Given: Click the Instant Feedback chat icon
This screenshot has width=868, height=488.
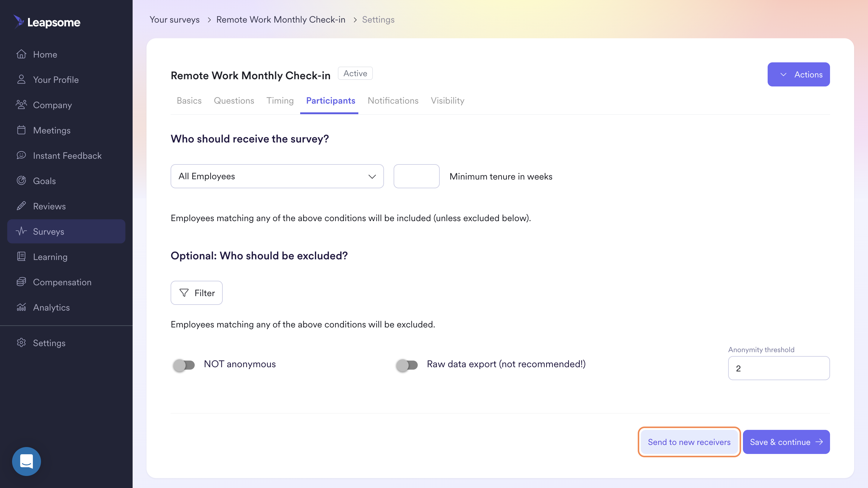Looking at the screenshot, I should 21,155.
